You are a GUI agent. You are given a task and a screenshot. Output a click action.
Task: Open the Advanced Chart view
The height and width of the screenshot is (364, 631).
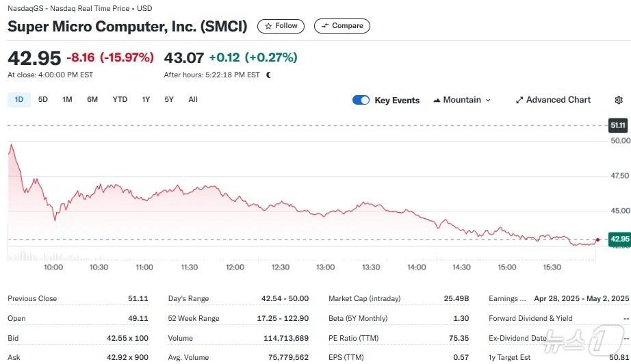coord(552,100)
